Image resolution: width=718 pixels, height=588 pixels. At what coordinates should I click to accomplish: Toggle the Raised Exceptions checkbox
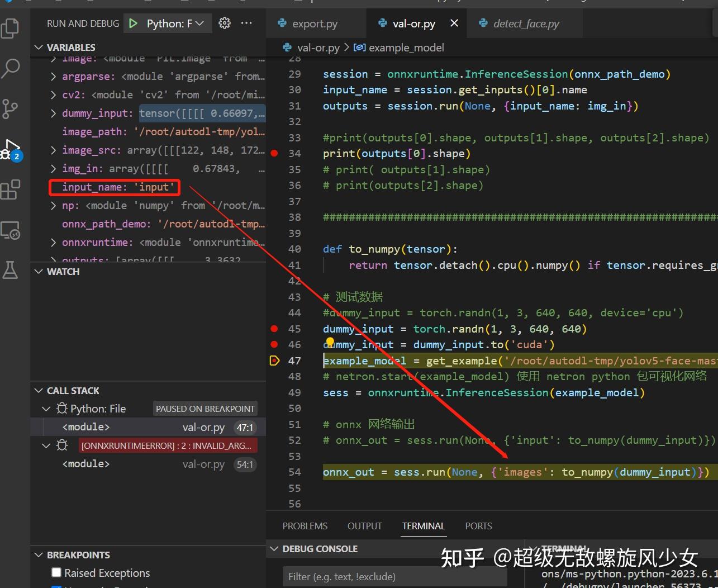pos(56,572)
